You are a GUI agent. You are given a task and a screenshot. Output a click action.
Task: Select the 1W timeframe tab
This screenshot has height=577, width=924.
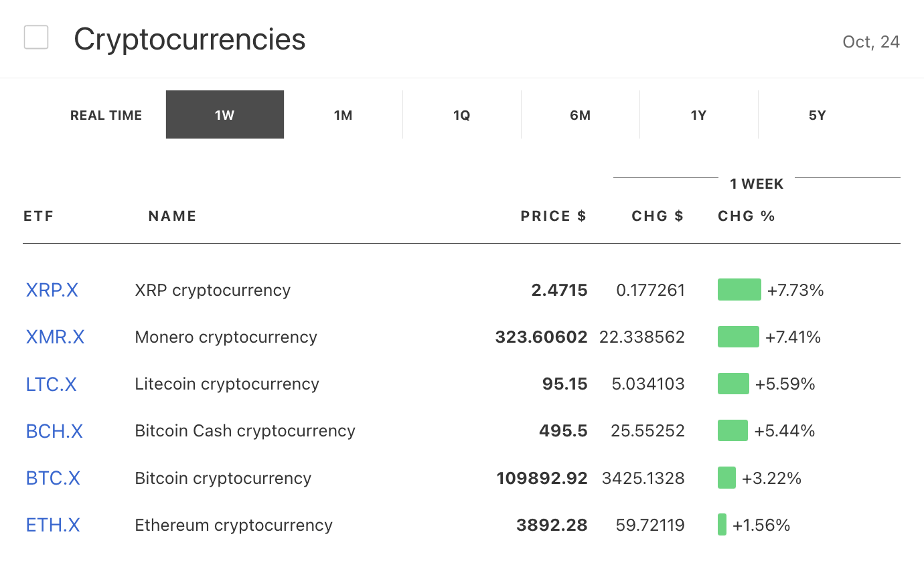pos(224,115)
